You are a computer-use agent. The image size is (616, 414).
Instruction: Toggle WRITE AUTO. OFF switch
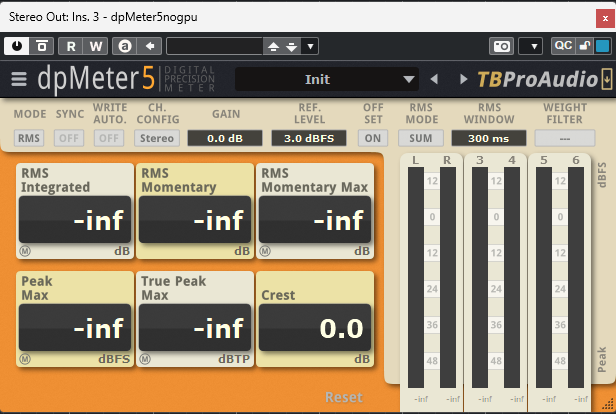click(x=108, y=138)
